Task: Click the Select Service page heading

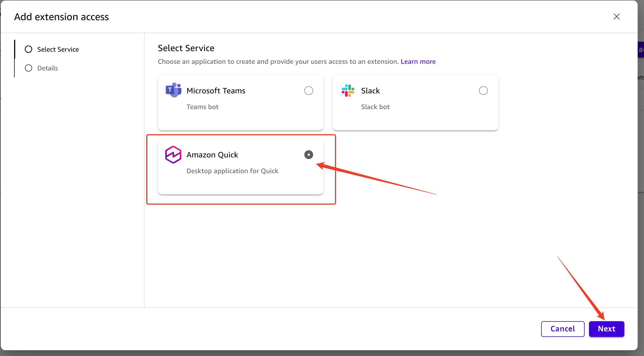Action: pos(186,48)
